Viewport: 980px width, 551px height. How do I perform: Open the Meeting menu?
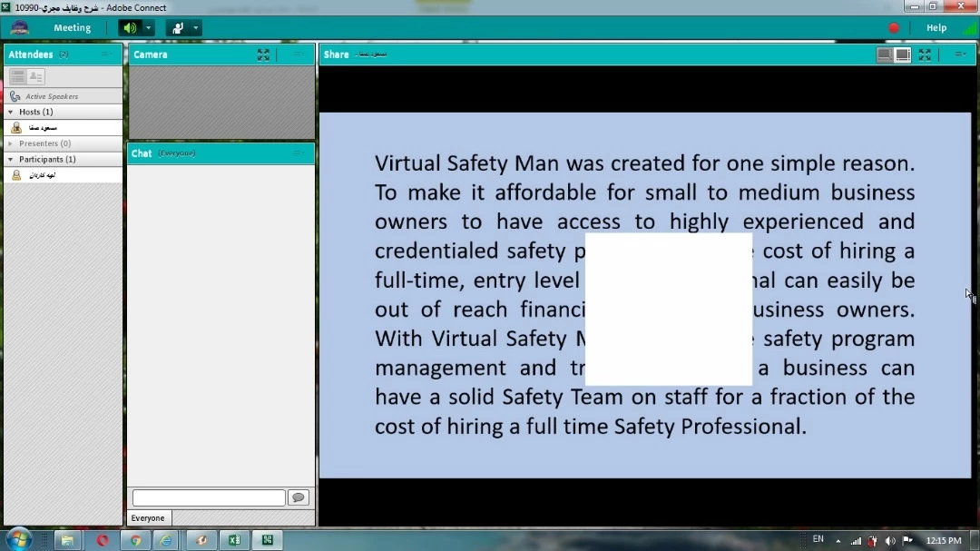72,27
